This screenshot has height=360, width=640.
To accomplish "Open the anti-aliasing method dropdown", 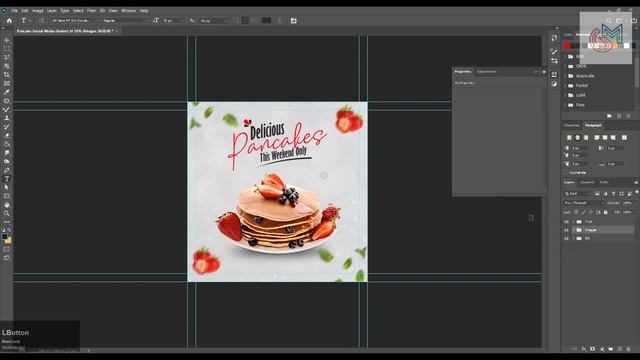I will [x=213, y=20].
